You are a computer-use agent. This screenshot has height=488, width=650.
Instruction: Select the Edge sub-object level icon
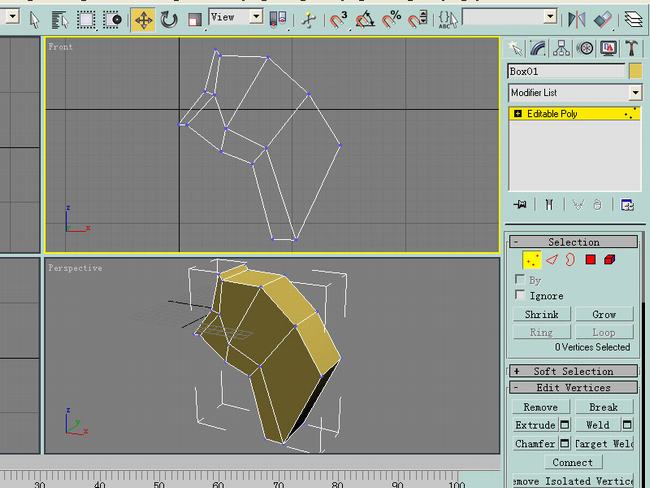pyautogui.click(x=551, y=260)
